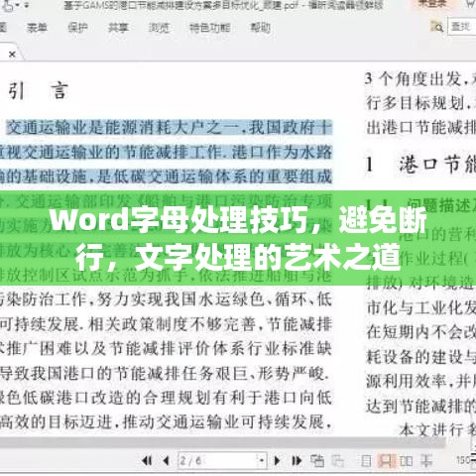Click the line 高效的目标迈进,推动交通运输业

point(166,422)
